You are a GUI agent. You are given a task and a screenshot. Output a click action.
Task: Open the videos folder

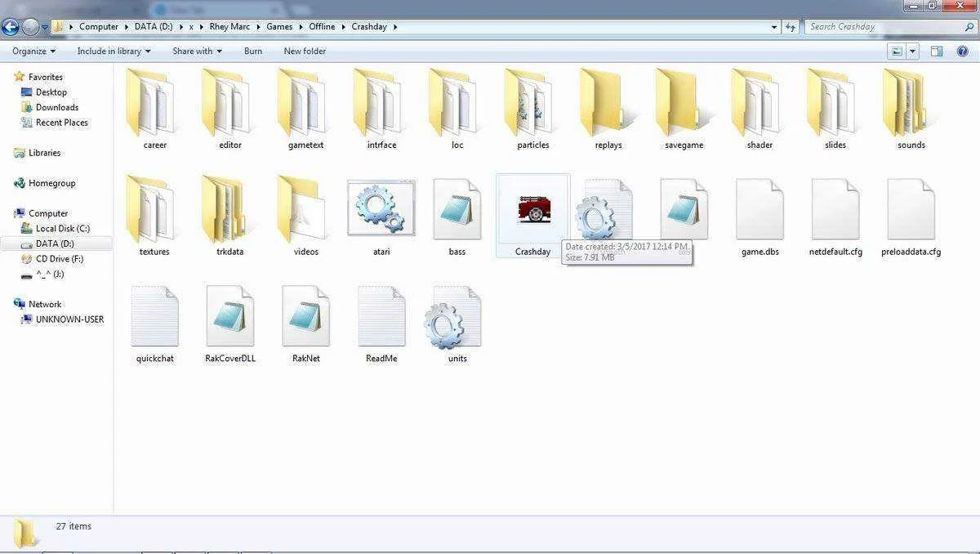[x=306, y=216]
